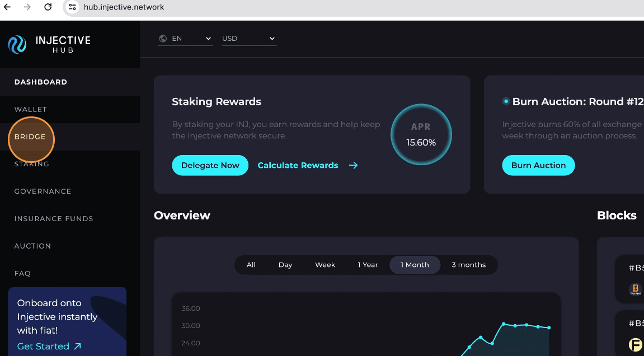Viewport: 644px width, 356px height.
Task: Click the Overview heading
Action: (x=182, y=216)
